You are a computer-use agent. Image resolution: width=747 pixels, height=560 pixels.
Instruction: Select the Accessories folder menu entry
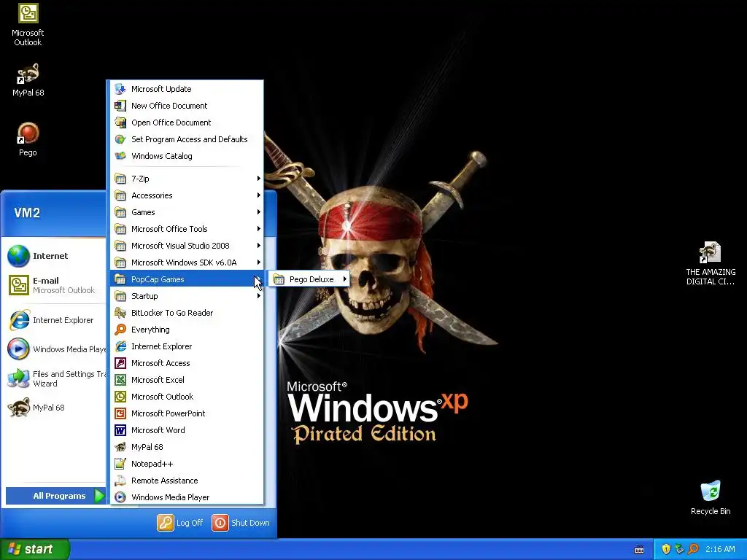187,195
